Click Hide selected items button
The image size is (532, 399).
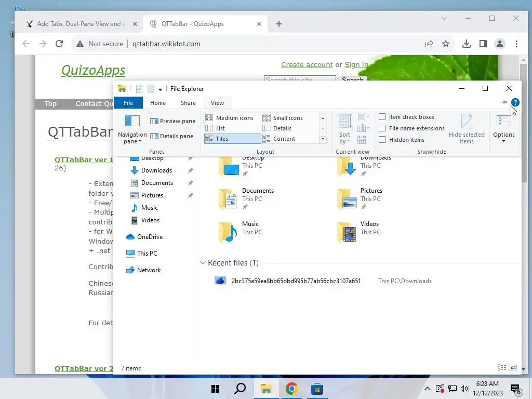tap(467, 129)
